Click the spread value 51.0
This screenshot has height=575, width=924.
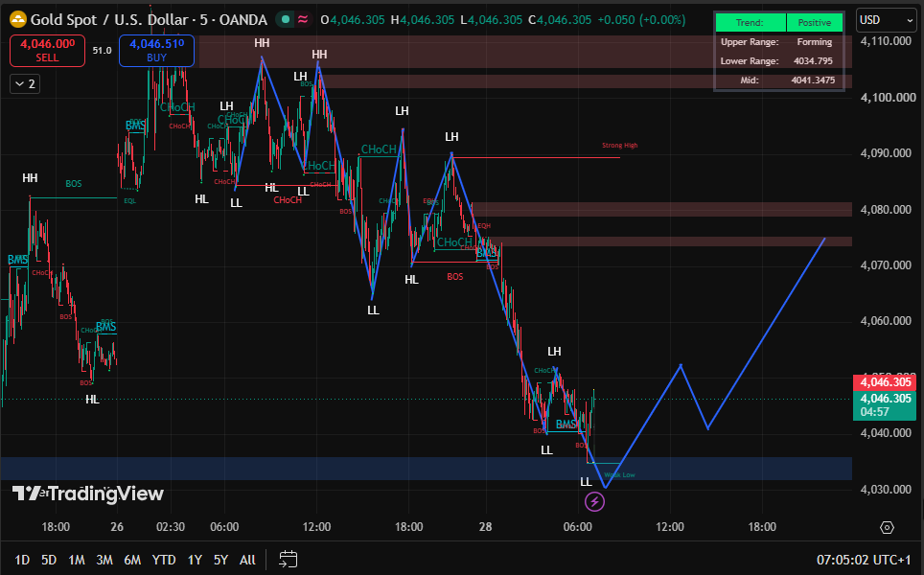[x=102, y=51]
